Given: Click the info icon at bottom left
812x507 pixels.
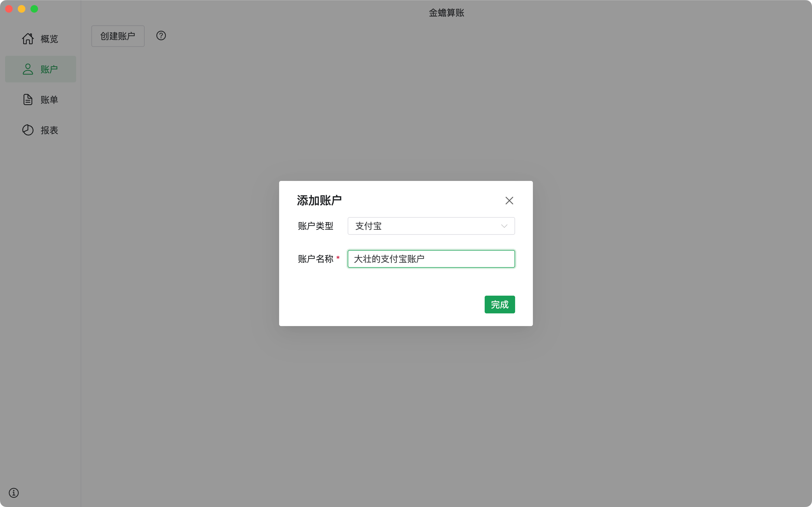Looking at the screenshot, I should (14, 492).
